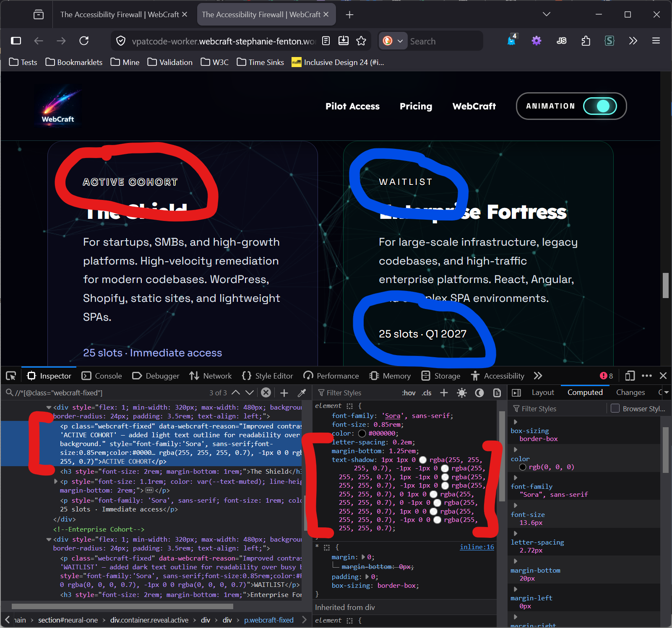Toggle dark color scheme simulation
672x628 pixels.
(x=479, y=393)
